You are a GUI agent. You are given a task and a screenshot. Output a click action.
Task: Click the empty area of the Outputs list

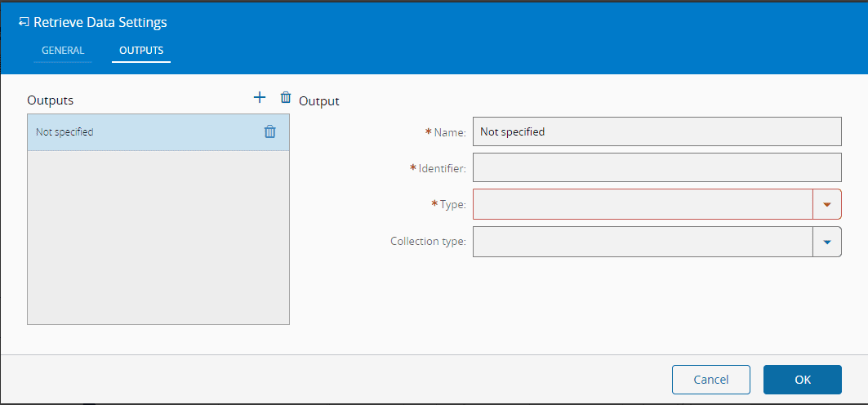point(158,237)
